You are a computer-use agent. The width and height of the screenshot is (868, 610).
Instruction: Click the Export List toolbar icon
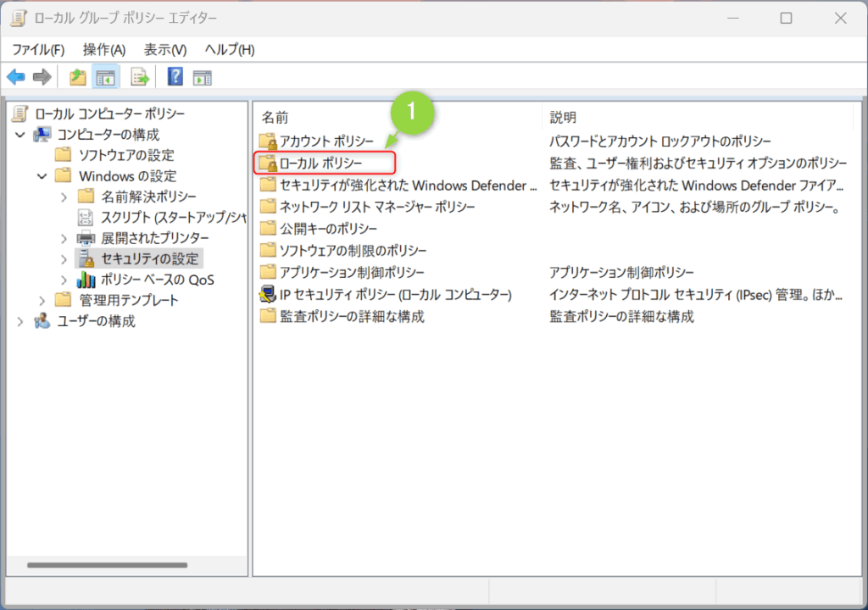point(139,77)
